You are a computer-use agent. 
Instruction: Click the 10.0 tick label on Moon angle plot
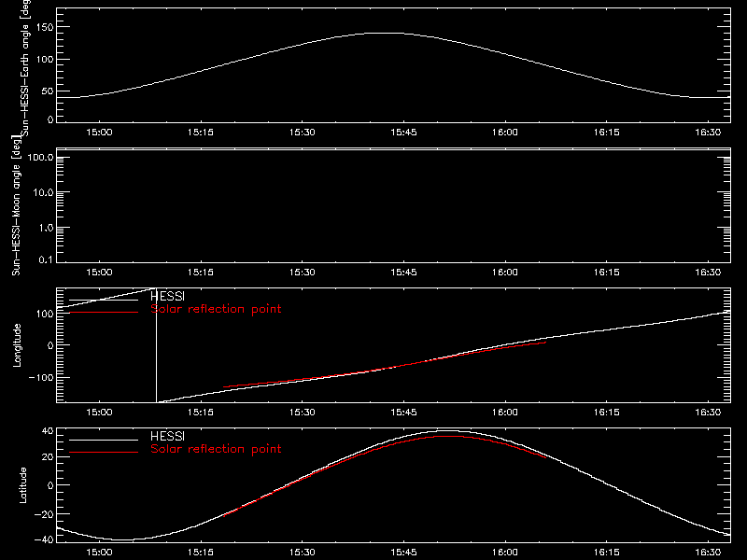coord(43,193)
